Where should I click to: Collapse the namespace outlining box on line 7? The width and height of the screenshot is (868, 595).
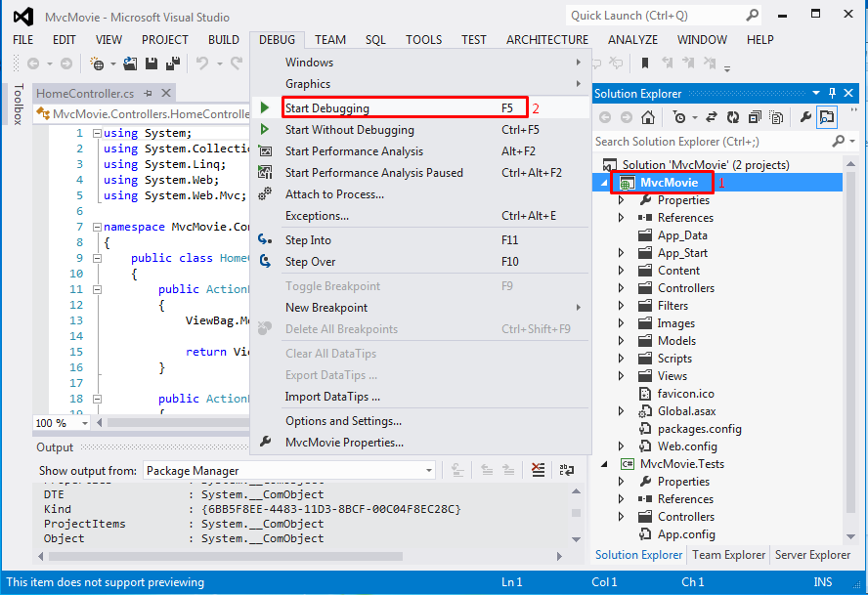98,227
